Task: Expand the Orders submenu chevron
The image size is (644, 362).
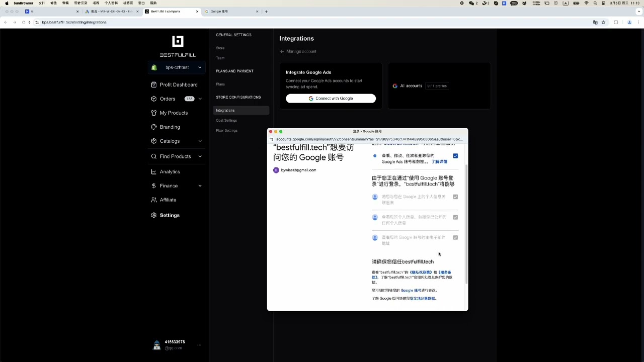Action: point(200,99)
